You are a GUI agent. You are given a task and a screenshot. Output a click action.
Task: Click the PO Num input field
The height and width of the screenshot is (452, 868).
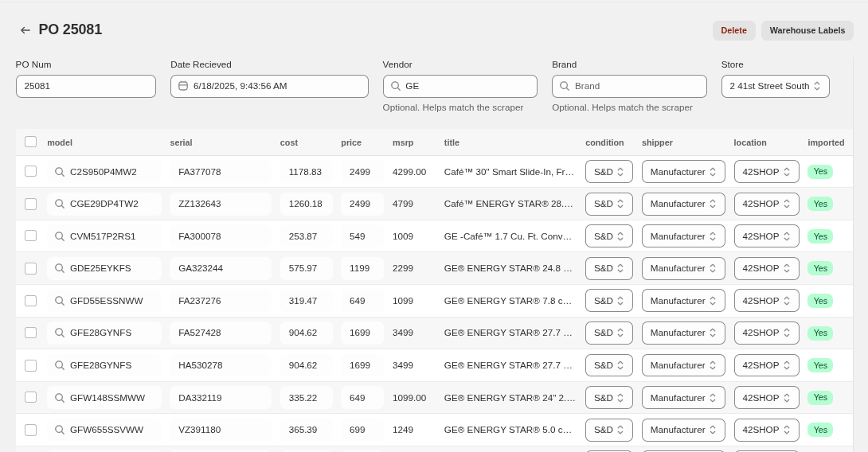(x=86, y=86)
